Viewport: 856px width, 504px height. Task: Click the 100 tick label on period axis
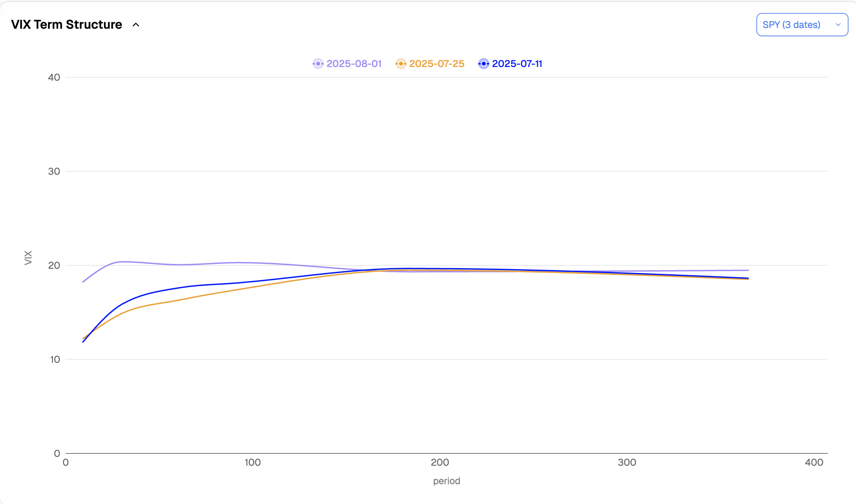(x=252, y=462)
